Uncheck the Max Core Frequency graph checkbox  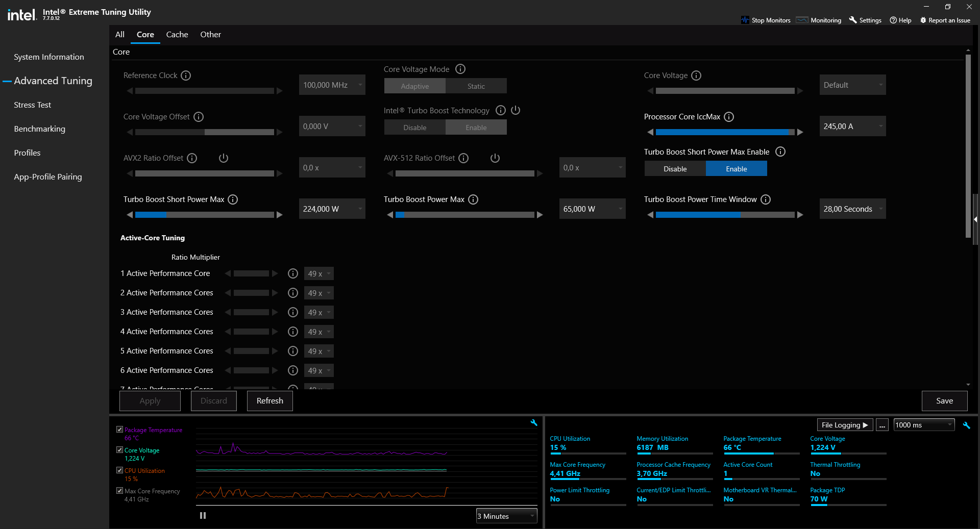[x=119, y=491]
